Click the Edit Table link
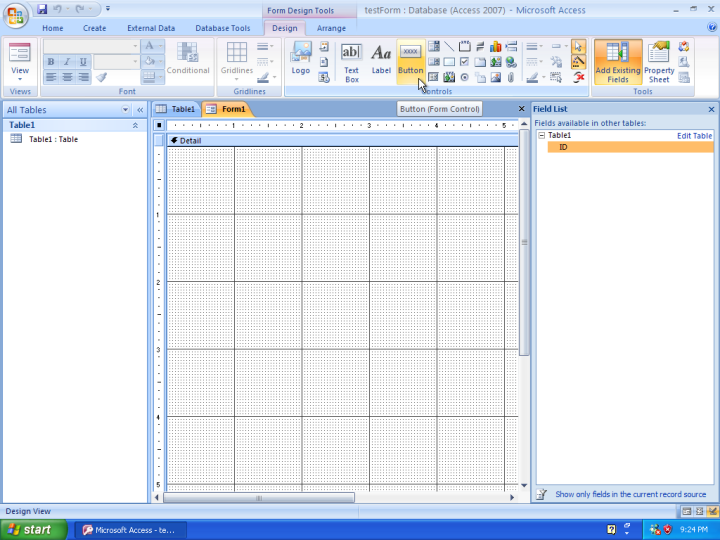The image size is (720, 540). pos(694,136)
